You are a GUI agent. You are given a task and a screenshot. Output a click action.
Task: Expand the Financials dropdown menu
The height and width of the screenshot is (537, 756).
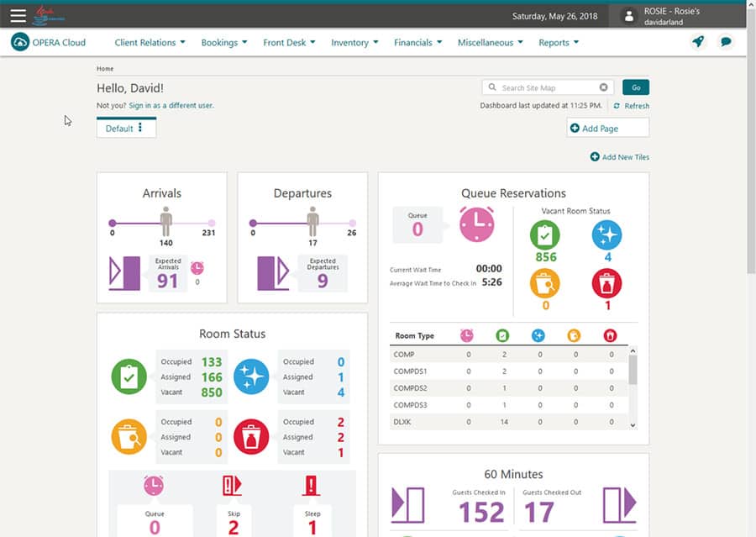point(417,42)
